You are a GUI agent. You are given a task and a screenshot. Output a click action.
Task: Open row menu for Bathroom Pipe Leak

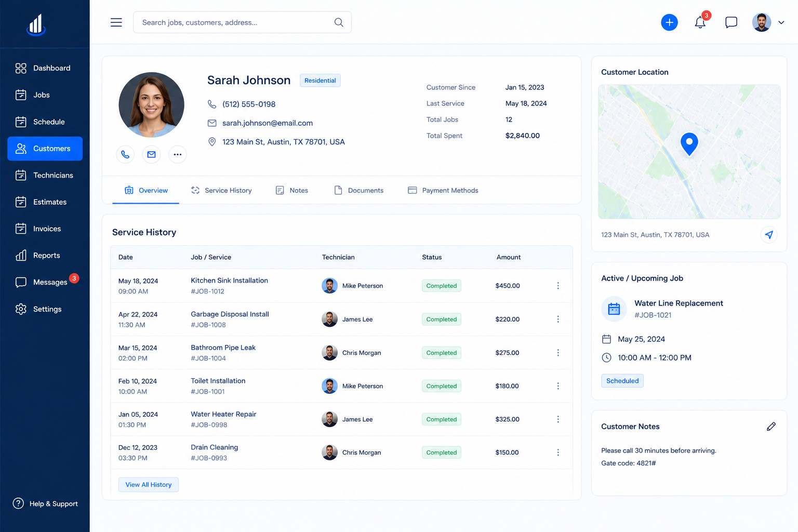[x=558, y=353]
